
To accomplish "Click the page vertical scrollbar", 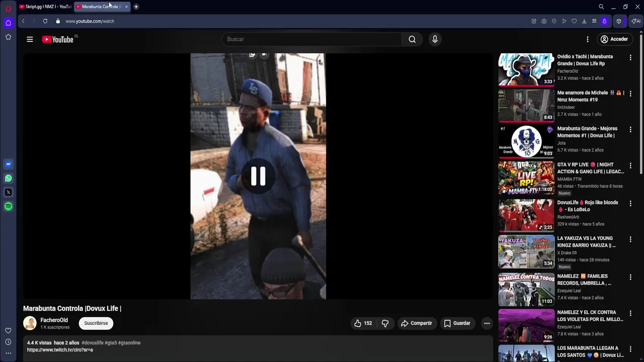I will pos(641,104).
